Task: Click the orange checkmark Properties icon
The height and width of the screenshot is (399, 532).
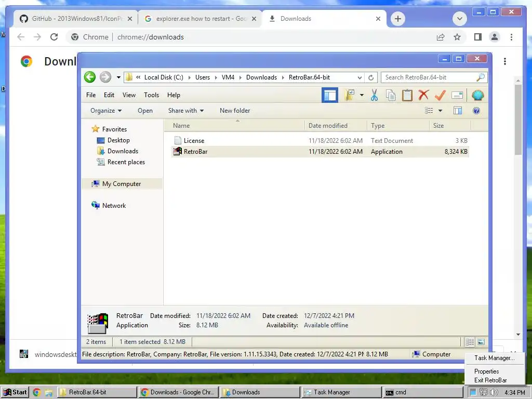Action: pos(440,96)
